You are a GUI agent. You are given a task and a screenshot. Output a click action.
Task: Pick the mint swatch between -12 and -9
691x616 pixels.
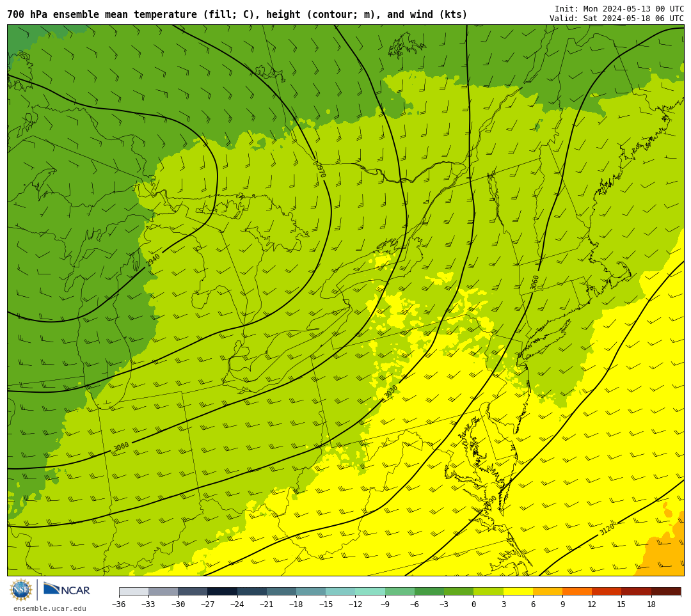[x=370, y=592]
